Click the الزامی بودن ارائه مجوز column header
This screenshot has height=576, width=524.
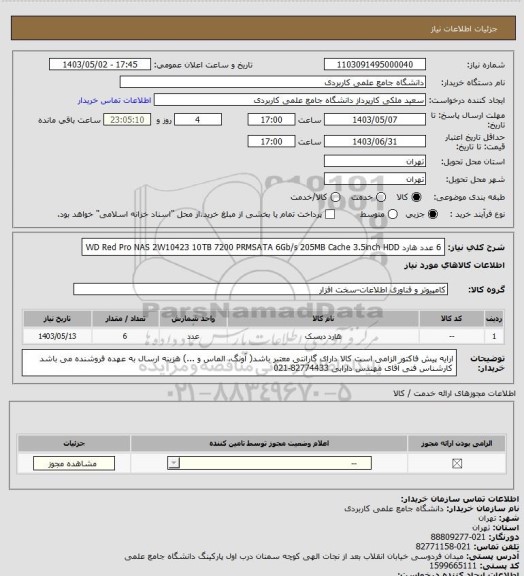click(x=456, y=443)
